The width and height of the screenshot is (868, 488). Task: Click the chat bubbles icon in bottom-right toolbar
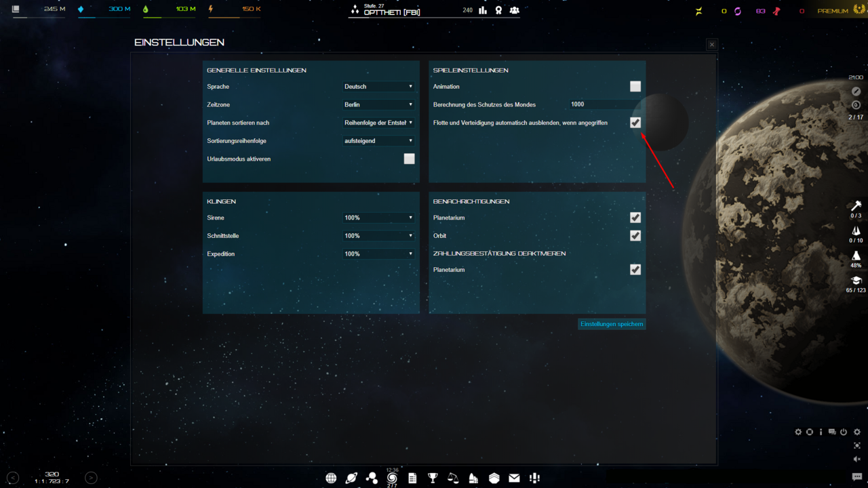[832, 432]
